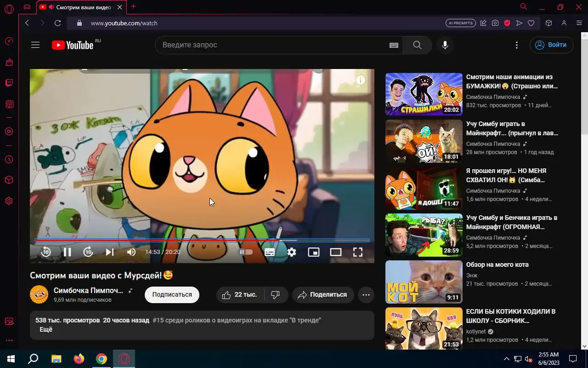Open Симбочка Пимпочка channel avatar

[x=39, y=294]
